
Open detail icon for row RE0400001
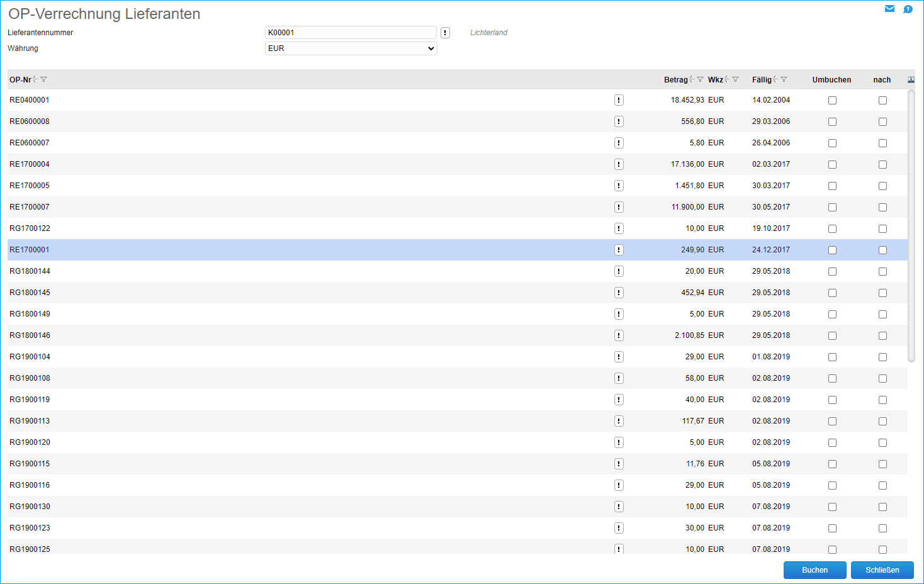(x=619, y=100)
